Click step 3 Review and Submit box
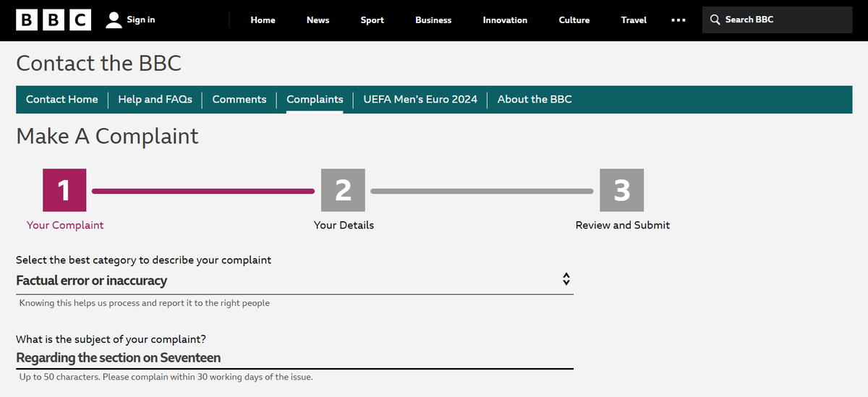Viewport: 868px width, 397px height. coord(622,190)
